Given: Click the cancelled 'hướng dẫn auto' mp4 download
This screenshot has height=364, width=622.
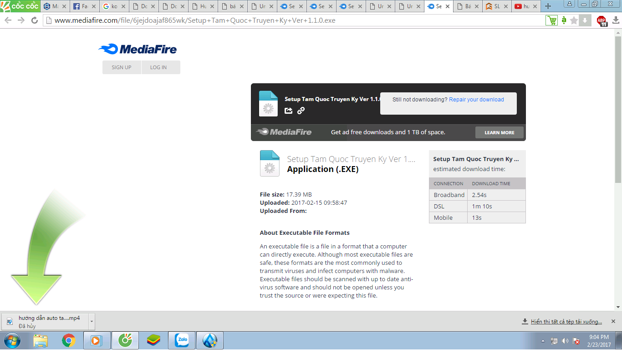Looking at the screenshot, I should (x=45, y=321).
